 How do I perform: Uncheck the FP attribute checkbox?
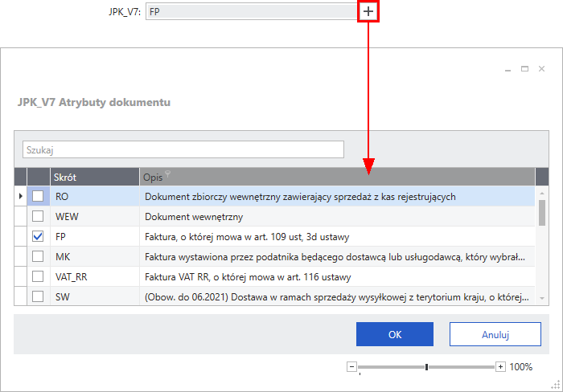pos(38,237)
